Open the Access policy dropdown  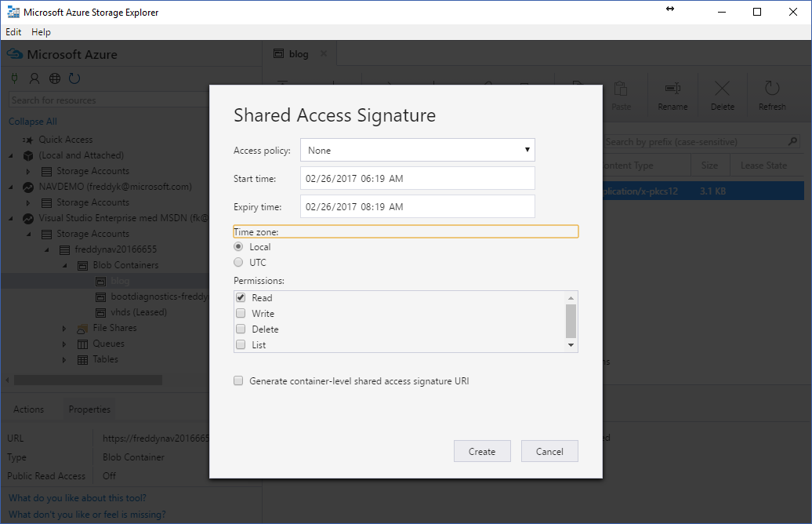(417, 150)
